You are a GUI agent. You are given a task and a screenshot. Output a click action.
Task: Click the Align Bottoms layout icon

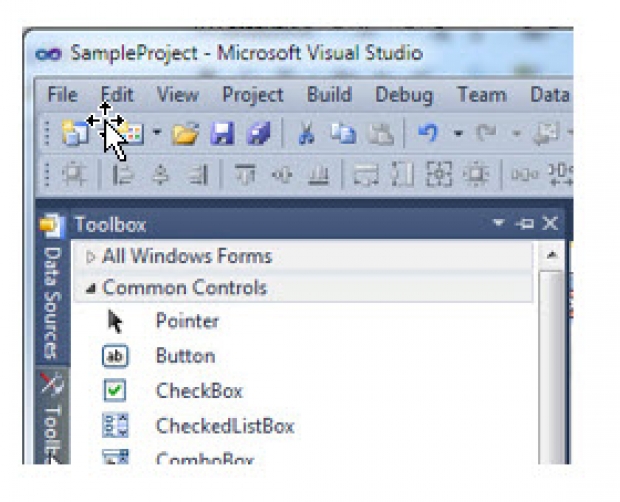click(x=319, y=175)
